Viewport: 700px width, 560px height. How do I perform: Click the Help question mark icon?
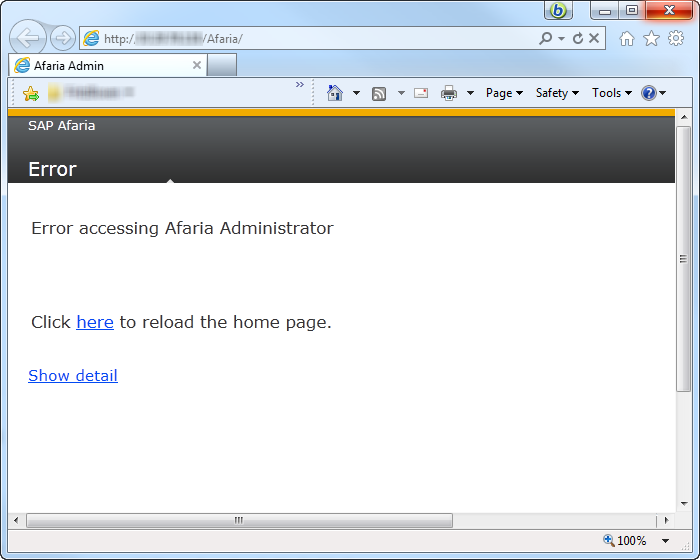648,93
